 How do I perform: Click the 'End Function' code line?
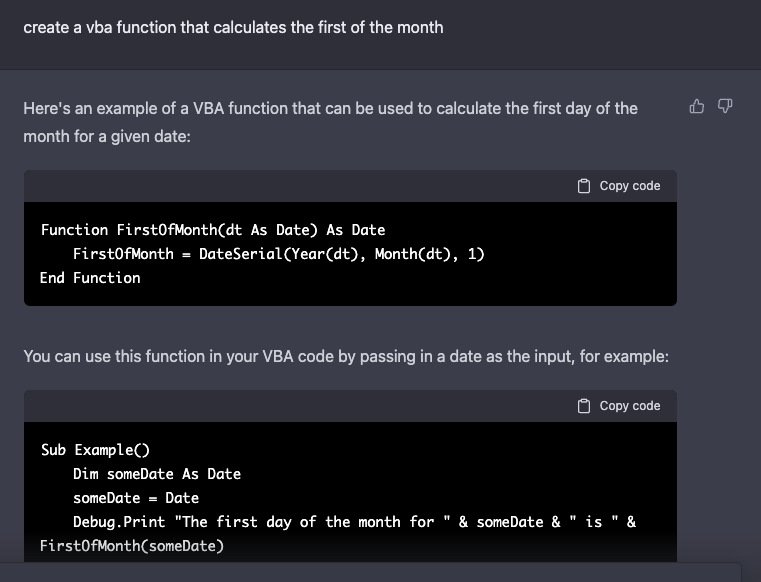click(x=90, y=278)
